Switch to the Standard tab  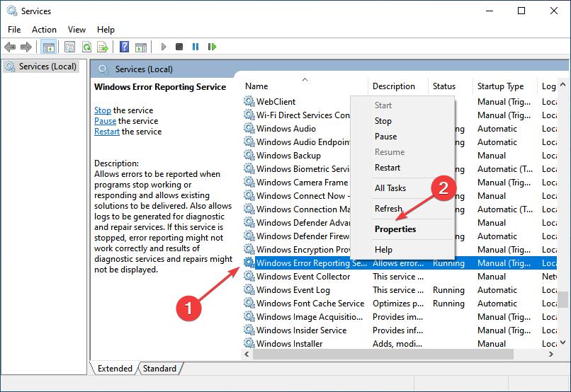(x=159, y=369)
